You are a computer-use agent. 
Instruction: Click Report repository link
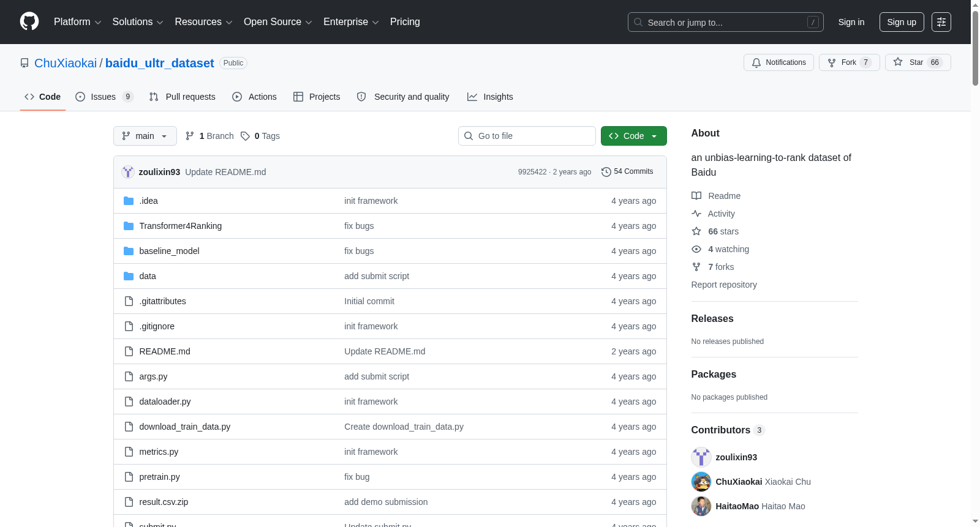pyautogui.click(x=724, y=285)
